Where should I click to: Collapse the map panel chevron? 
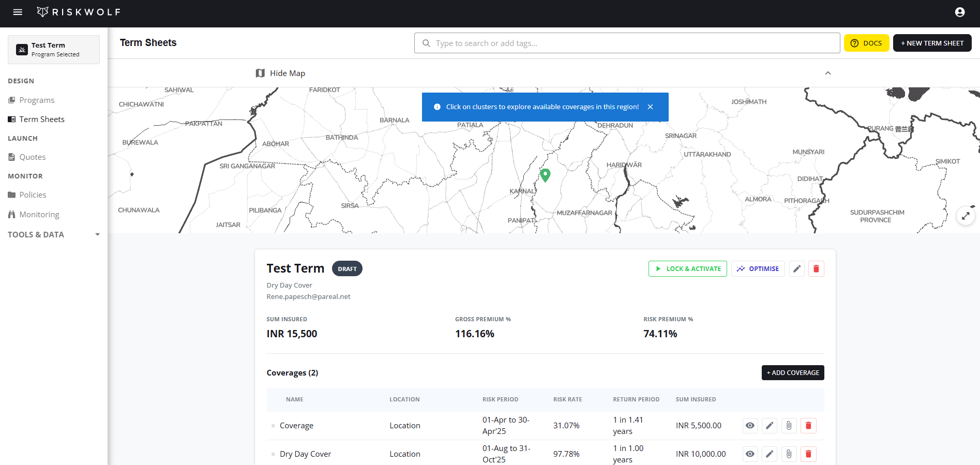(828, 73)
